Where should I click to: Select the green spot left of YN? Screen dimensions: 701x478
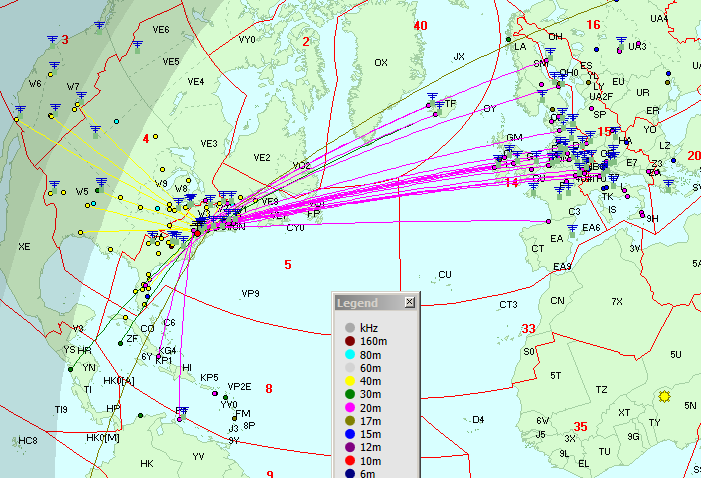click(x=70, y=369)
